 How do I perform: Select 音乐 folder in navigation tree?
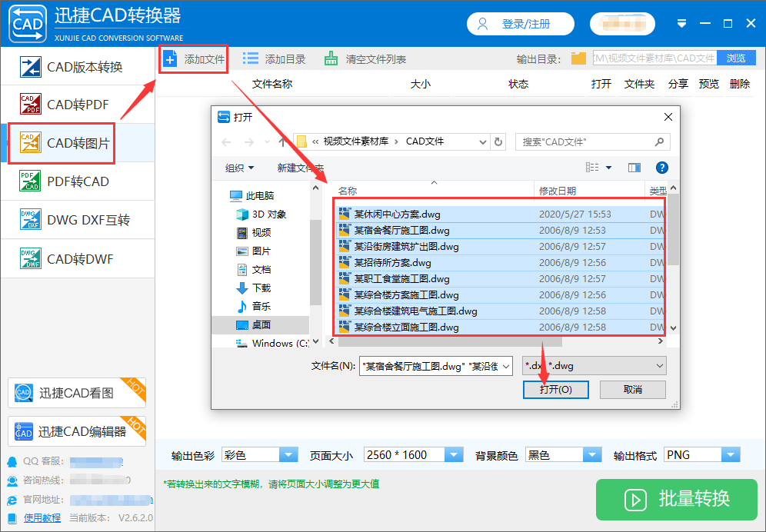point(254,306)
